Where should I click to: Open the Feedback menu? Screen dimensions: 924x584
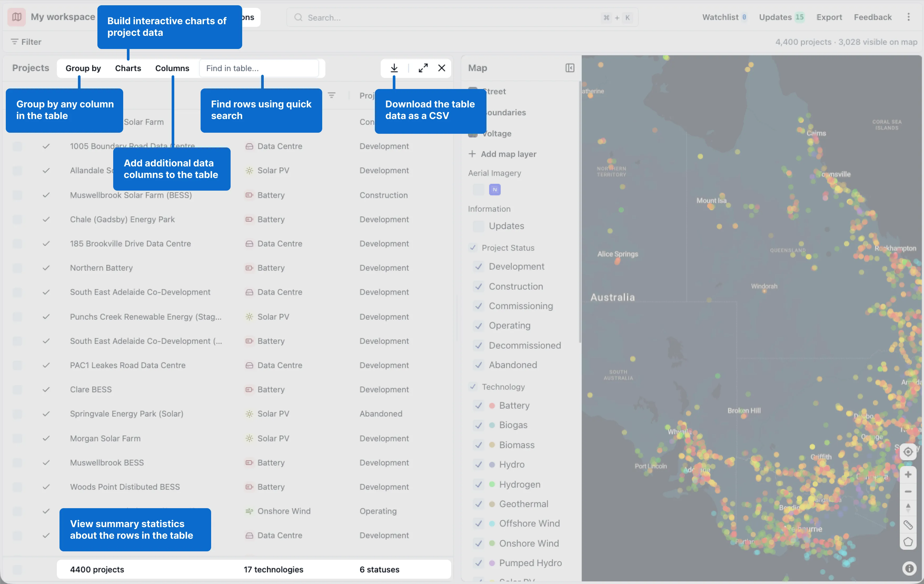point(873,17)
